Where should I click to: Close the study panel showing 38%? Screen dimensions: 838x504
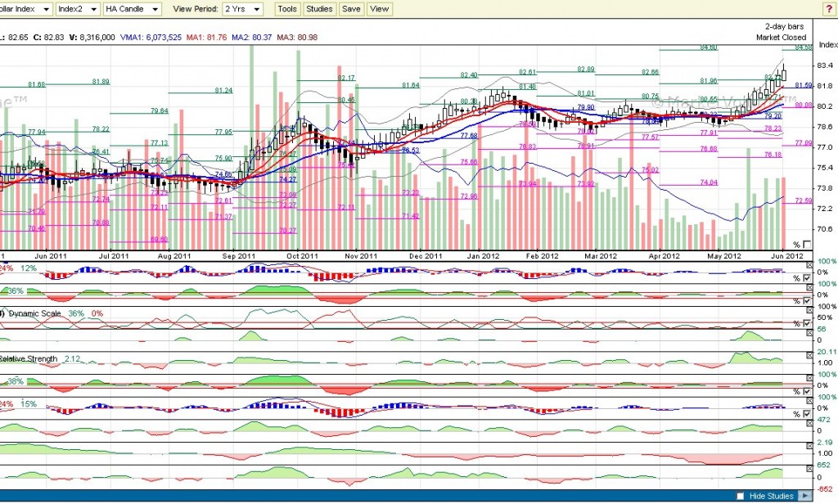click(809, 378)
